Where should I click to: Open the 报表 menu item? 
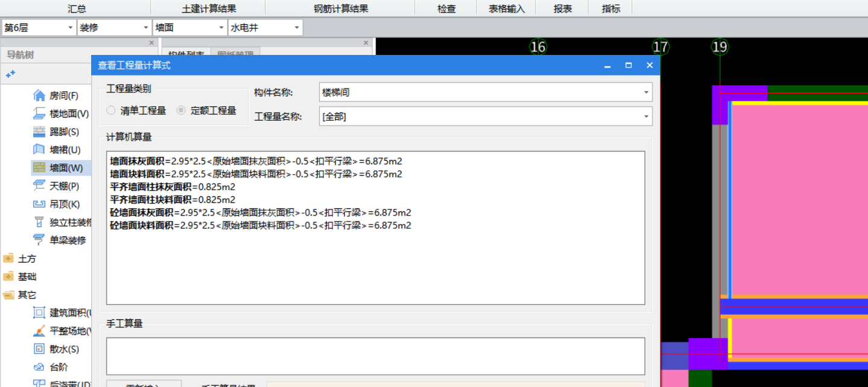coord(561,8)
